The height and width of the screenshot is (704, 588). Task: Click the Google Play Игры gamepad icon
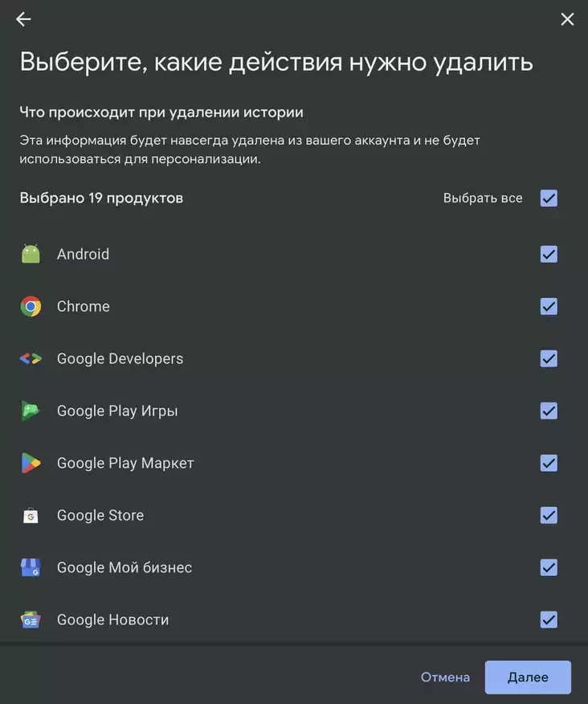[31, 411]
